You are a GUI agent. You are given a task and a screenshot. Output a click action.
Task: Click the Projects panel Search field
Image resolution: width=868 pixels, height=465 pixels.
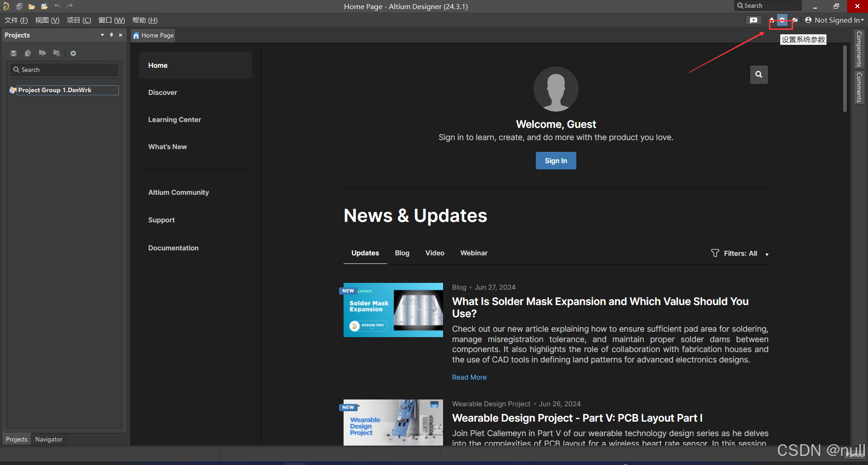(64, 70)
